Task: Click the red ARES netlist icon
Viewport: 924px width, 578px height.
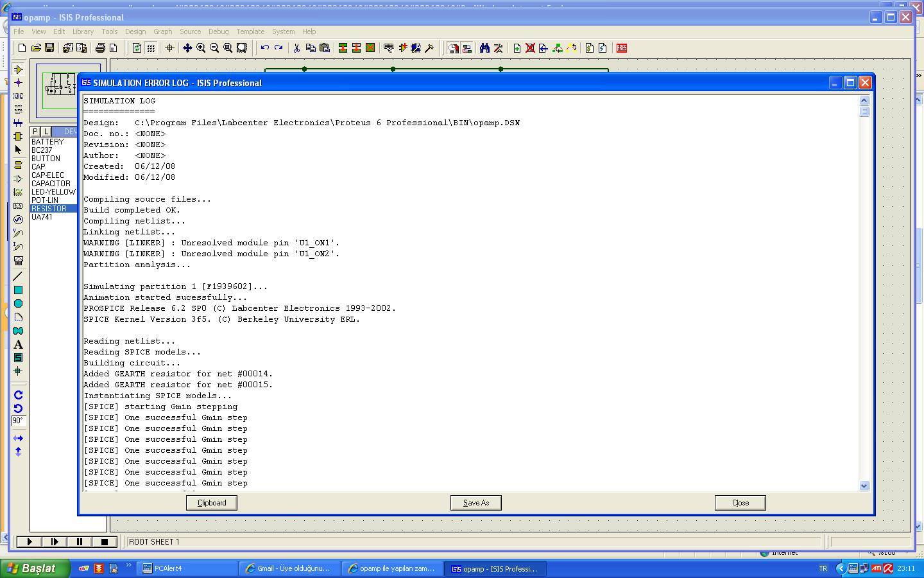Action: tap(621, 48)
